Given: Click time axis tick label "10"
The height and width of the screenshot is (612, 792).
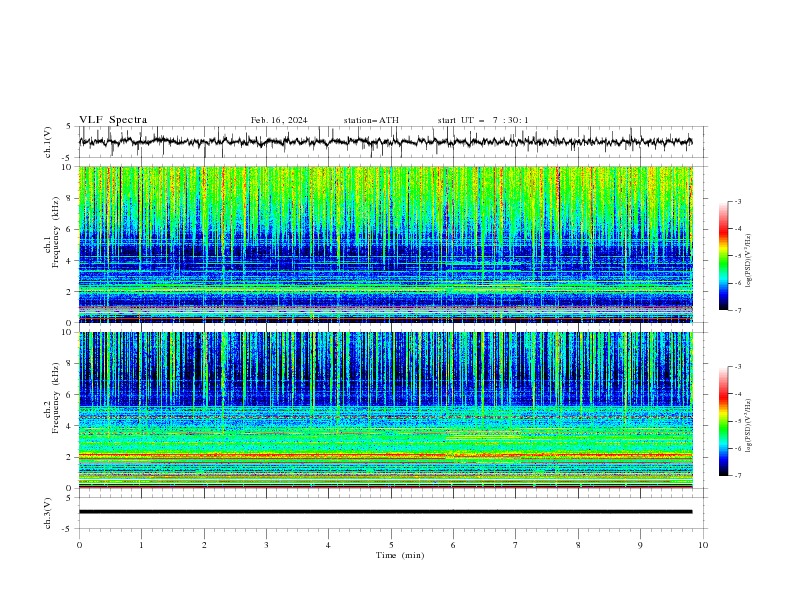Looking at the screenshot, I should pos(703,545).
